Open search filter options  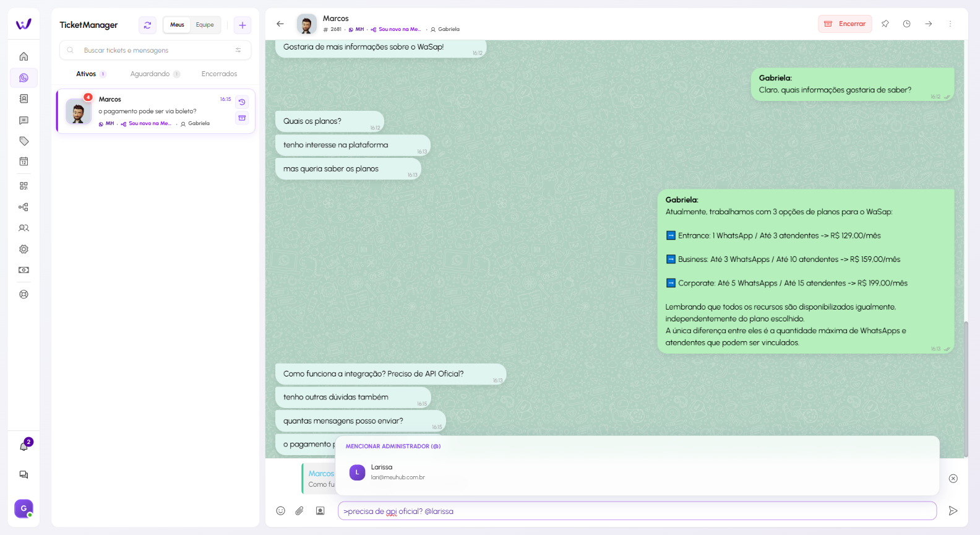(x=238, y=50)
